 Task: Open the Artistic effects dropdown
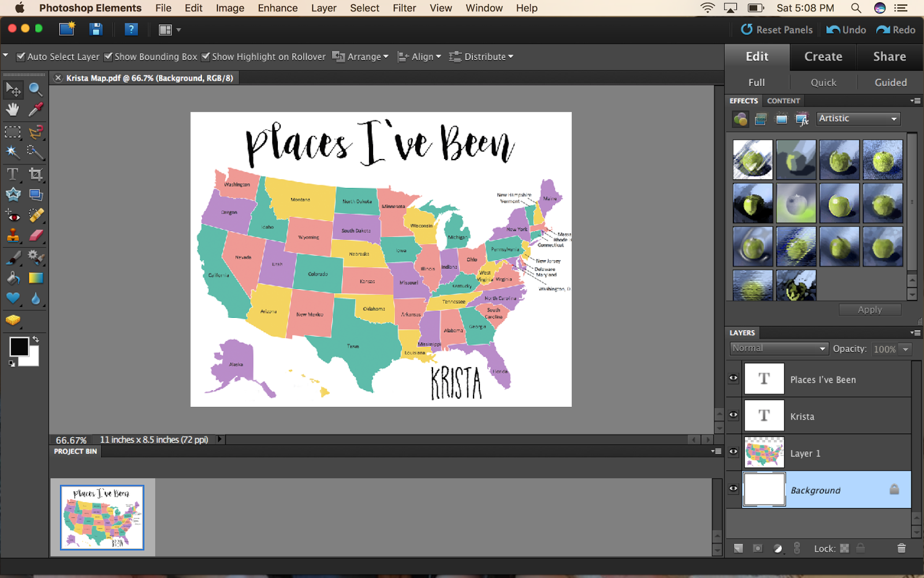pos(858,118)
